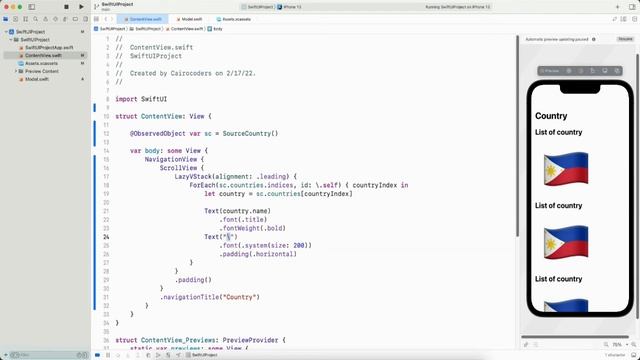Screen dimensions: 640x360
Task: Click the Country title in preview
Action: click(x=551, y=116)
